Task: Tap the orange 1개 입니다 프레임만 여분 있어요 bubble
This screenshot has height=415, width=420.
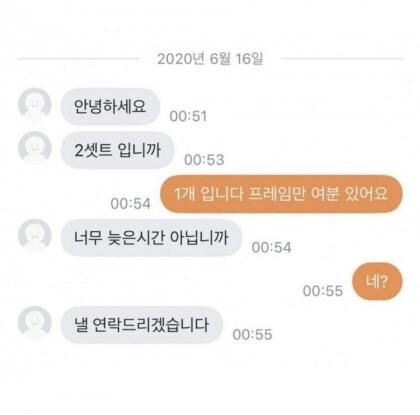Action: (281, 194)
